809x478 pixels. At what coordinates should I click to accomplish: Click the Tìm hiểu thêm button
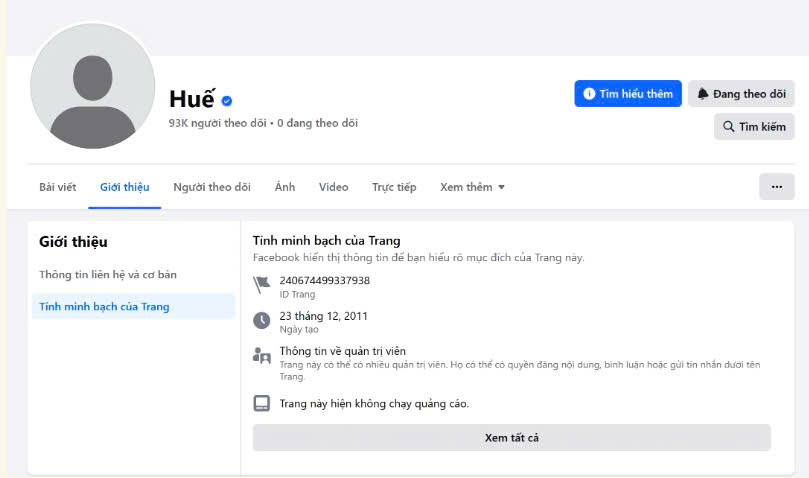628,93
